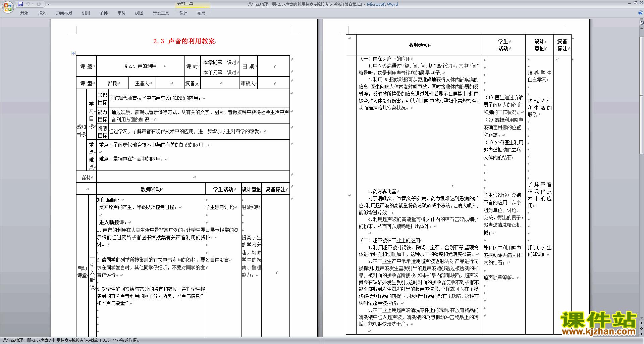Open the Undo history dropdown arrow
Image resolution: width=644 pixels, height=344 pixels.
pyautogui.click(x=33, y=4)
